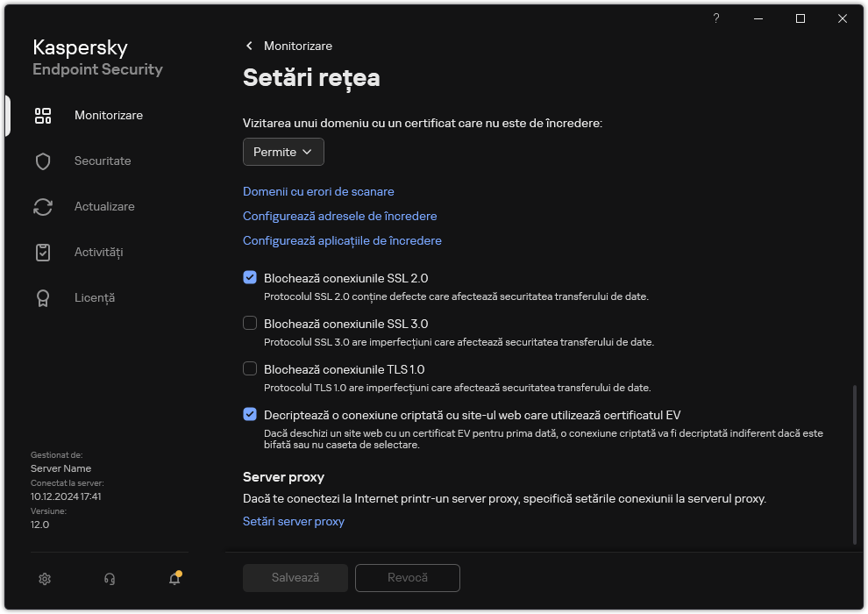The image size is (868, 614).
Task: Click the Monitorizare dashboard icon in sidebar
Action: (x=43, y=116)
